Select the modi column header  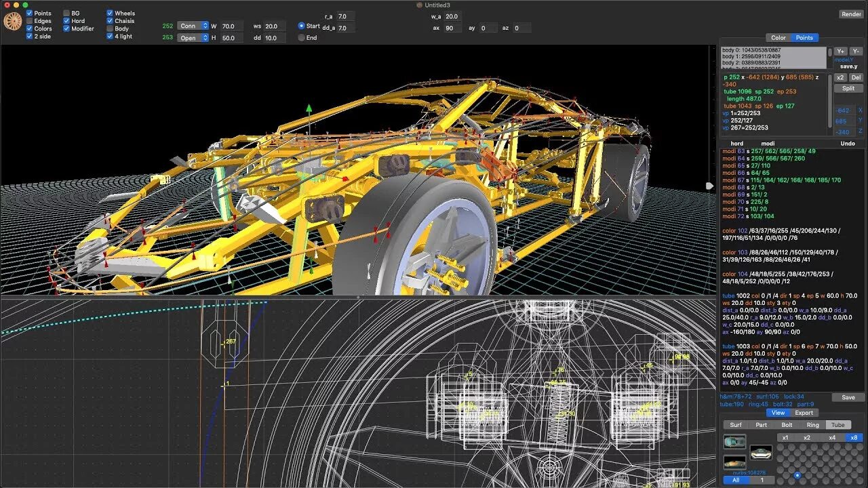[768, 144]
